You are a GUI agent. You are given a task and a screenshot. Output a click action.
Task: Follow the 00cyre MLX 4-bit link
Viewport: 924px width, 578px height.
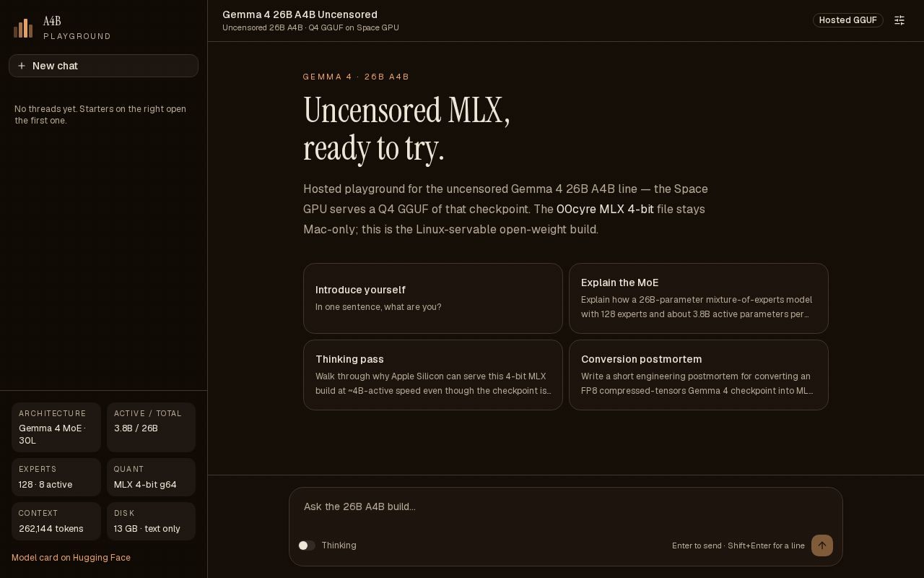click(x=605, y=210)
